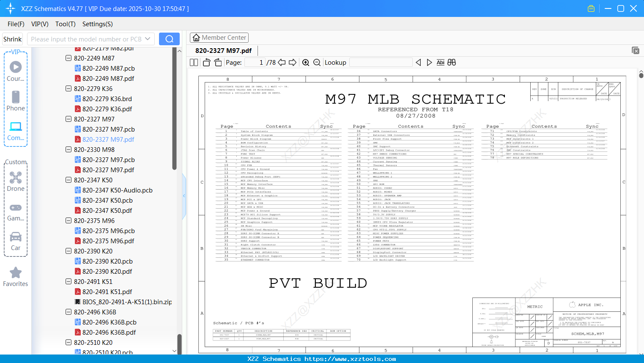The image size is (644, 363).
Task: Collapse the 820-2249 M87 folder
Action: 69,58
